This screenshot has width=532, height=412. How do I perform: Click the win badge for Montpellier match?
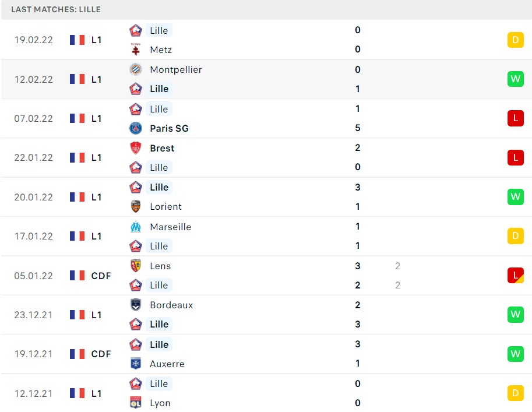(x=515, y=79)
